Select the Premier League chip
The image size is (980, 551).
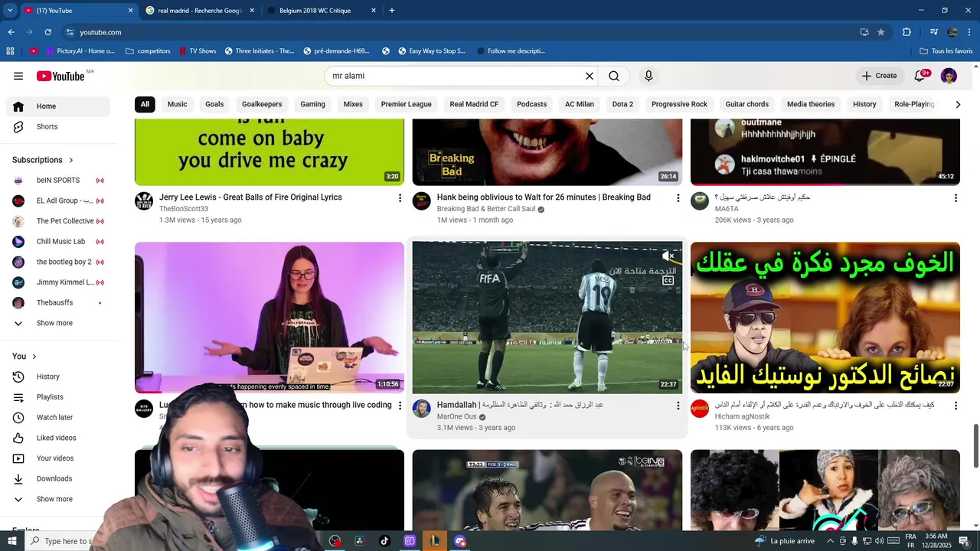pos(407,104)
